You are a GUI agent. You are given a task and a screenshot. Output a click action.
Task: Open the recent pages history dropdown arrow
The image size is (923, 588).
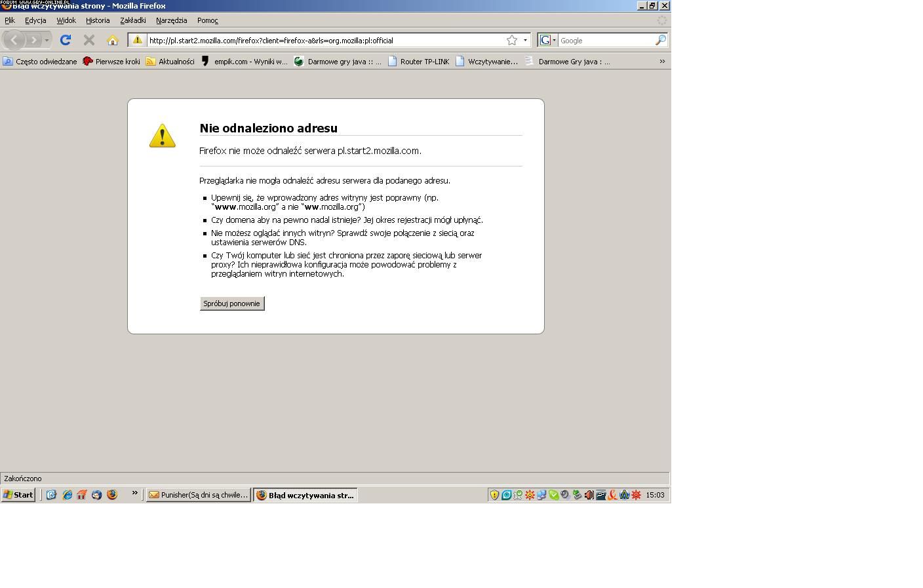tap(47, 41)
